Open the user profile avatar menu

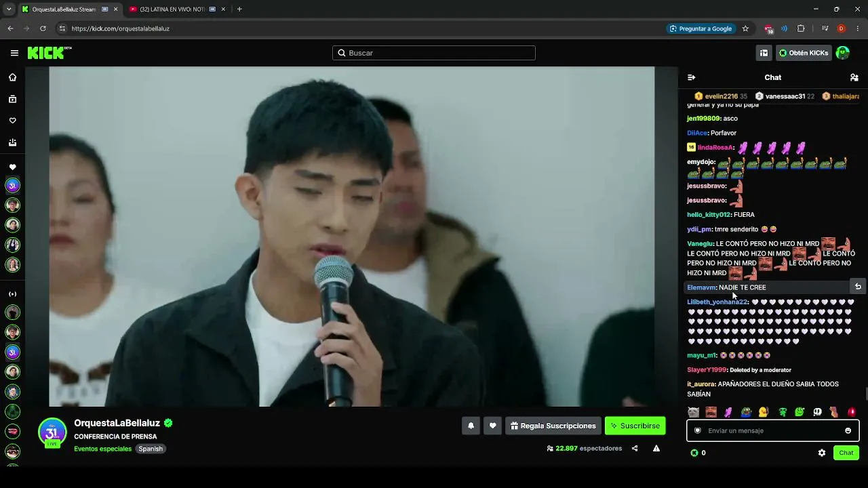[842, 53]
